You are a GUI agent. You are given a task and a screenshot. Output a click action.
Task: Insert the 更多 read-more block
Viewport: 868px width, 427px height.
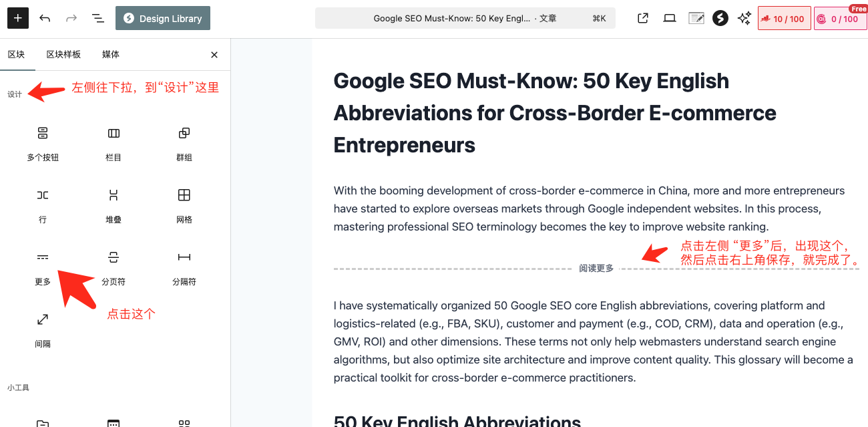pos(43,267)
